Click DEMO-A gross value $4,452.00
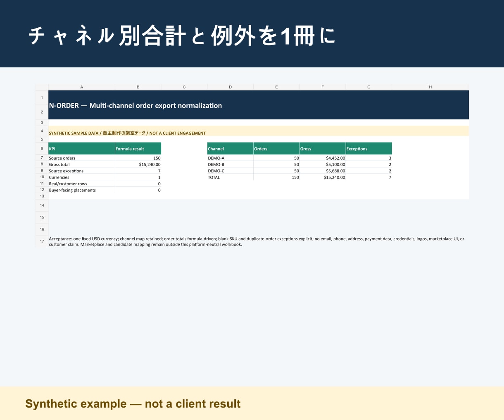The width and height of the screenshot is (504, 420). point(323,158)
